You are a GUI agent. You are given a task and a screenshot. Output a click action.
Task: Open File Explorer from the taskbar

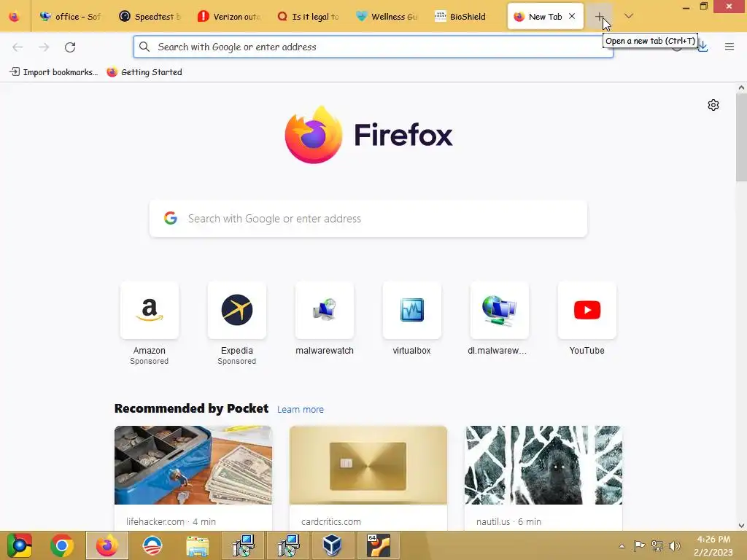(198, 545)
